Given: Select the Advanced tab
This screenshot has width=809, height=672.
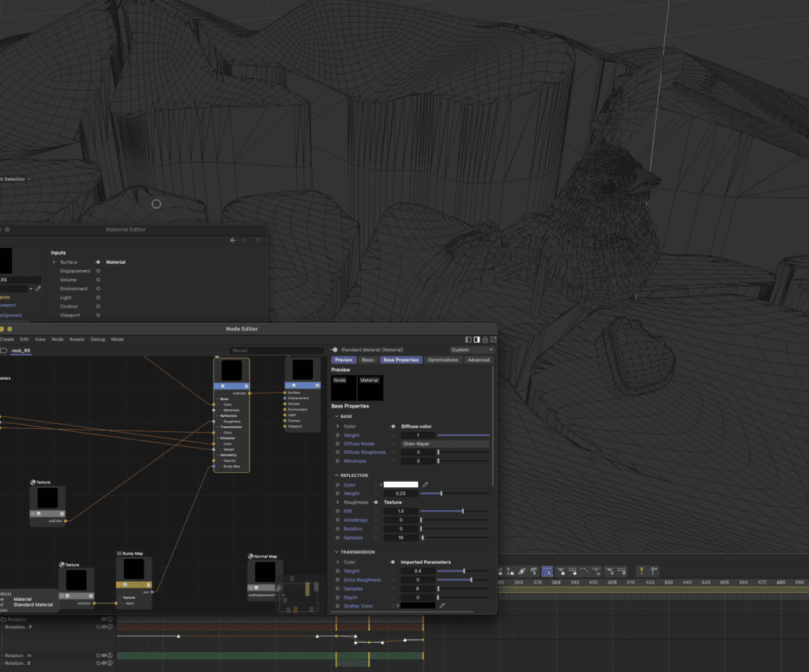Looking at the screenshot, I should [x=478, y=360].
